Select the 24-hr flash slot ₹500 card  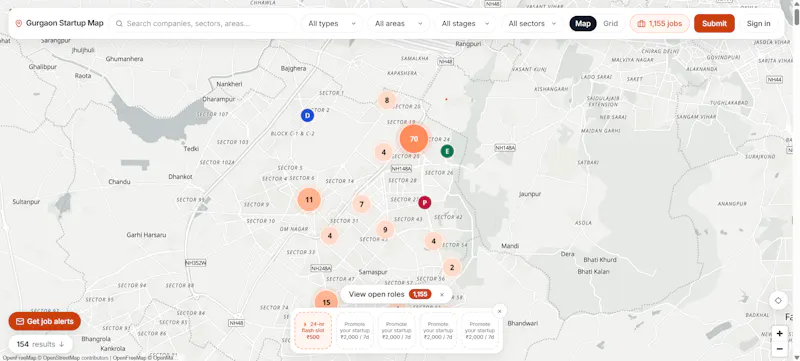click(x=313, y=331)
